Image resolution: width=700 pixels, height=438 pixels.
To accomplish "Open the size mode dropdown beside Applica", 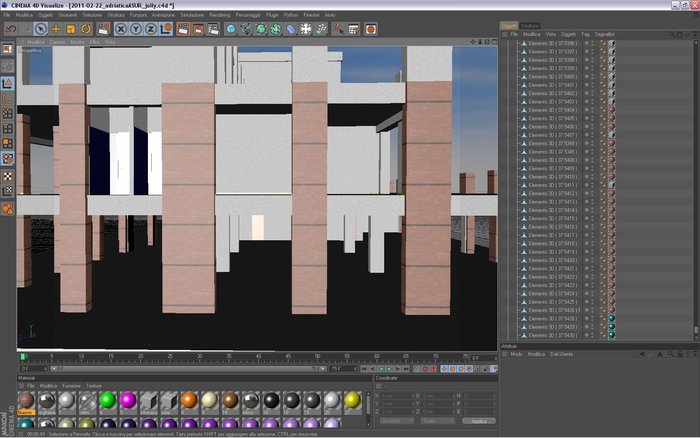I will [x=438, y=421].
